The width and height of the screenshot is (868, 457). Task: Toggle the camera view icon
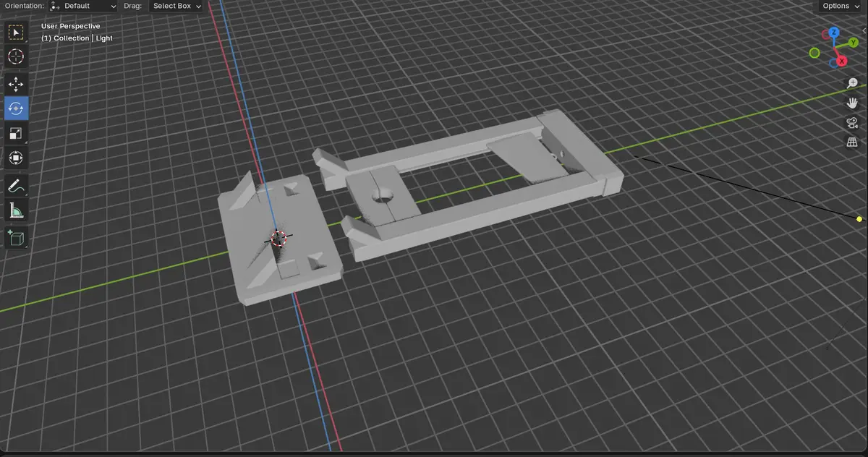coord(852,123)
